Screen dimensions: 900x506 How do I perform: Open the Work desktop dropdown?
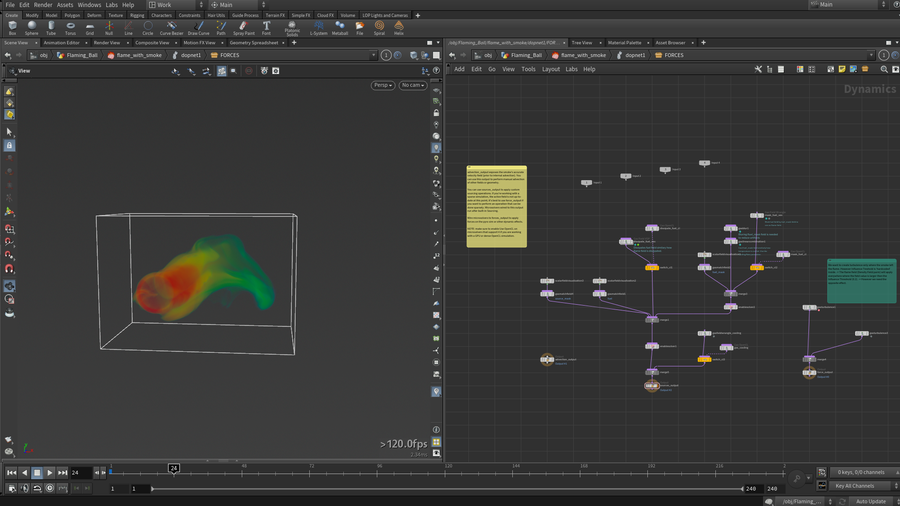pyautogui.click(x=175, y=5)
